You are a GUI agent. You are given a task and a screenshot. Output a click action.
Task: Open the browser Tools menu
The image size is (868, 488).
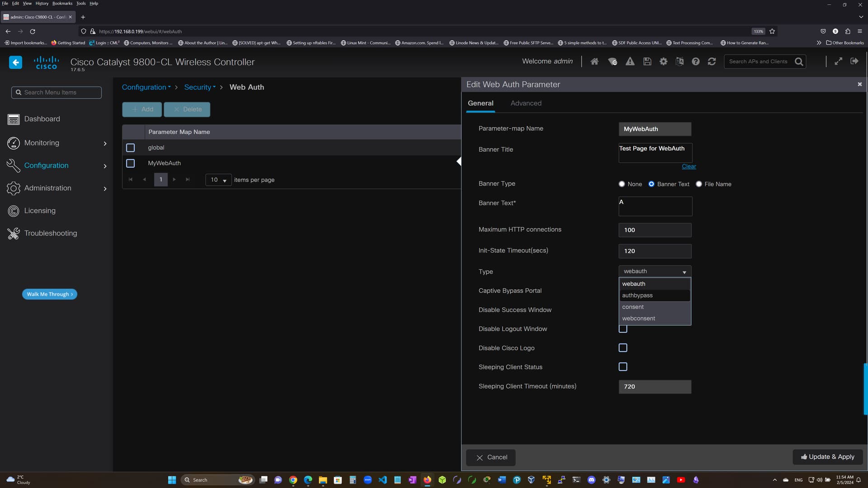pyautogui.click(x=81, y=3)
